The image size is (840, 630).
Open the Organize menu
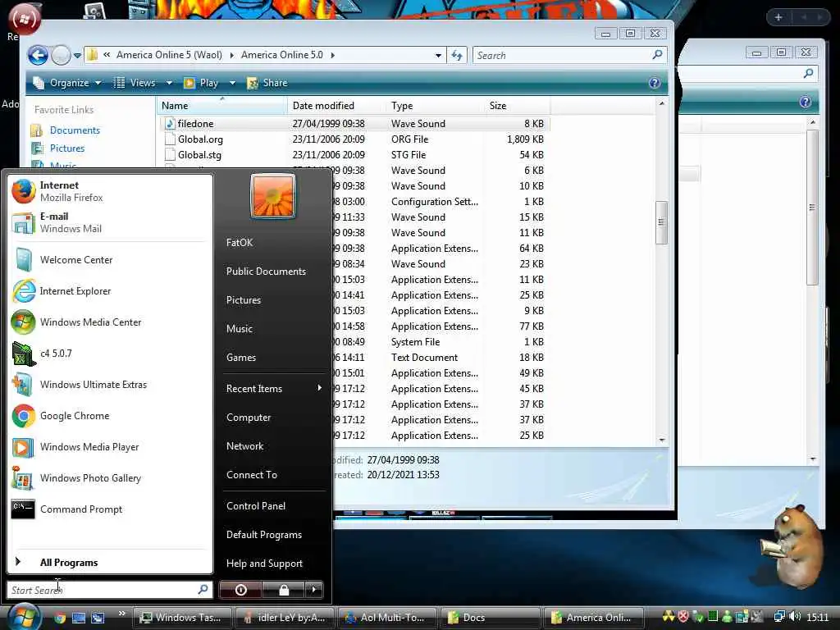click(67, 83)
